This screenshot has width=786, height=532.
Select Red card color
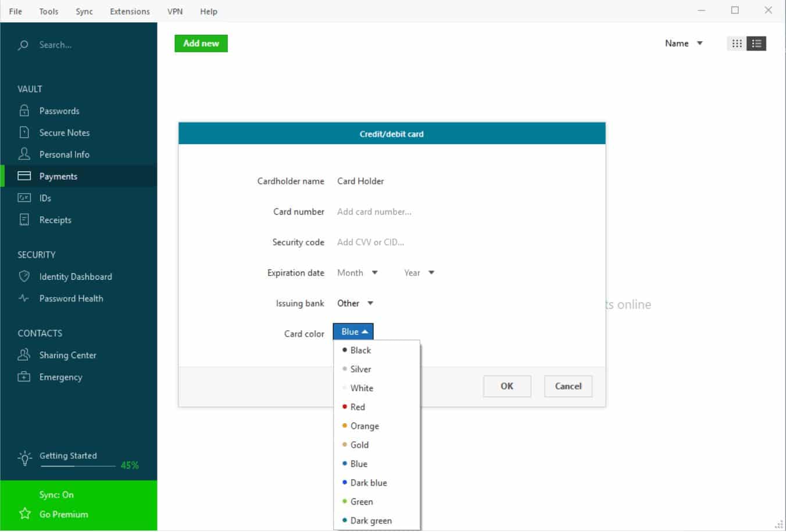coord(377,407)
